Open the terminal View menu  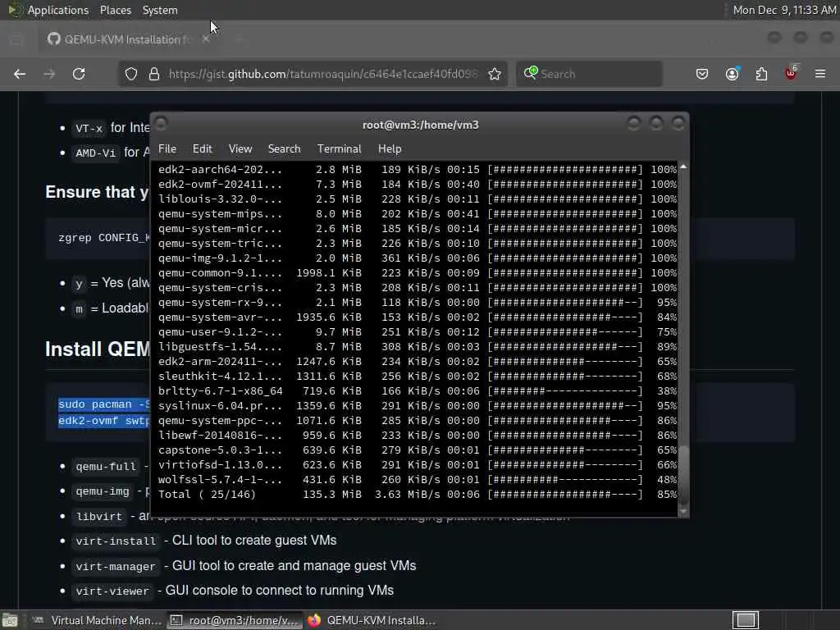click(240, 149)
